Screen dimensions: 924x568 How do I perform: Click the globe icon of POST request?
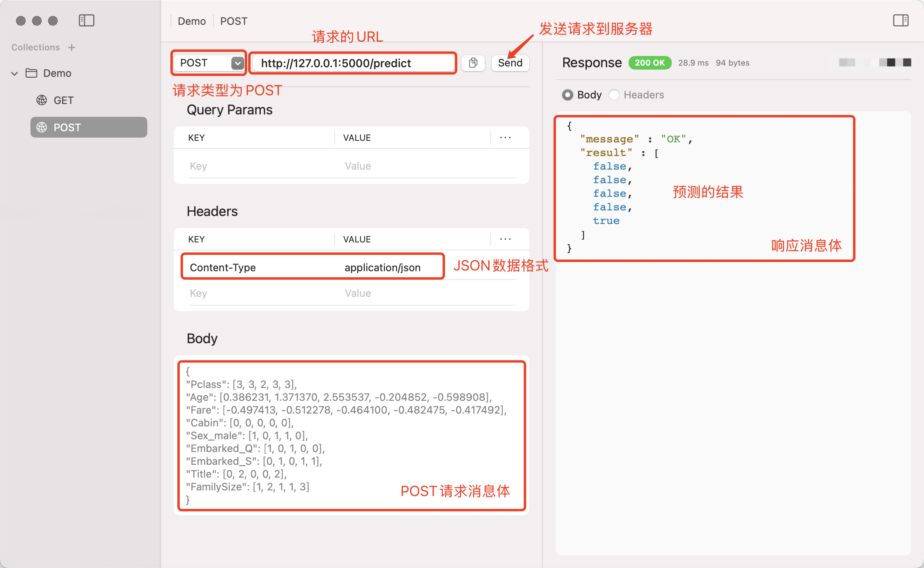42,127
